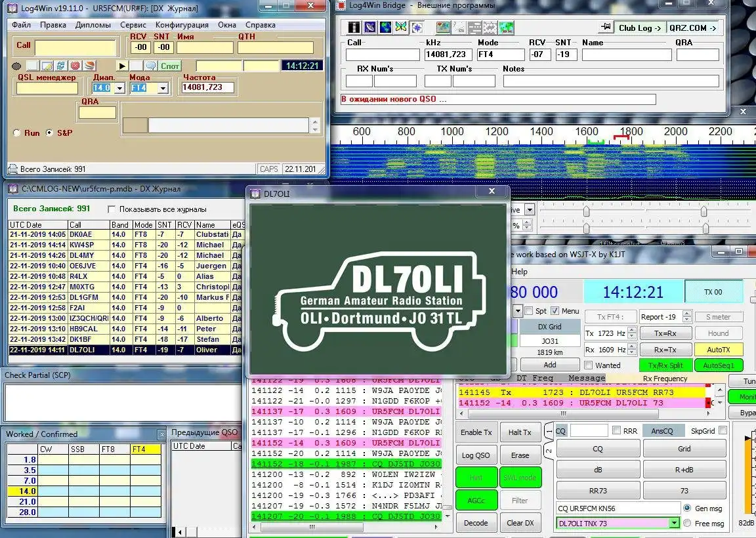Click the AutoSeq1 button
This screenshot has width=756, height=538.
[719, 365]
